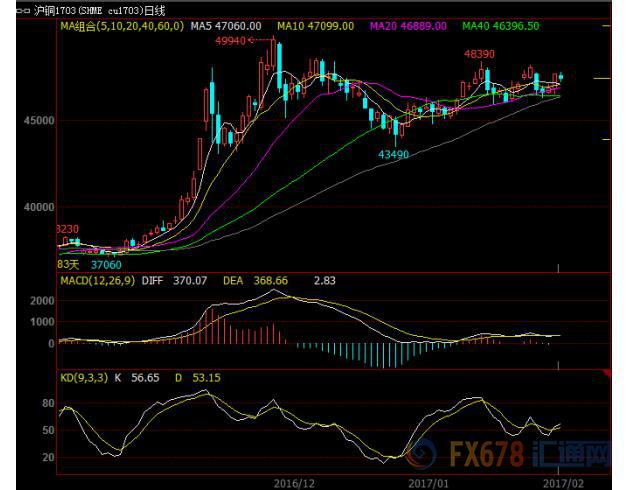Click the yellow current price tick on right axis

click(x=601, y=77)
